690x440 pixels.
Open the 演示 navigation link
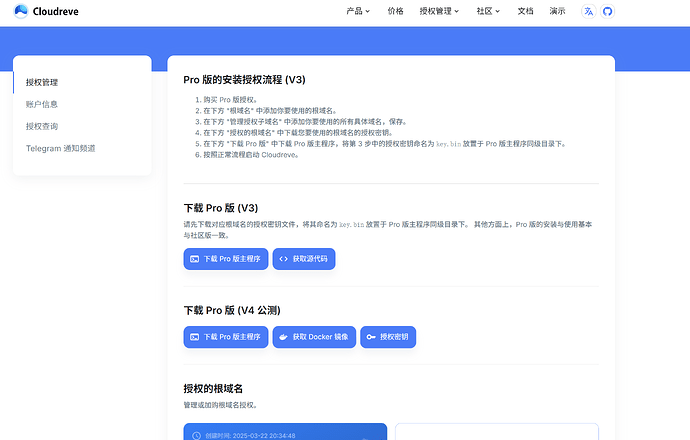(x=557, y=11)
